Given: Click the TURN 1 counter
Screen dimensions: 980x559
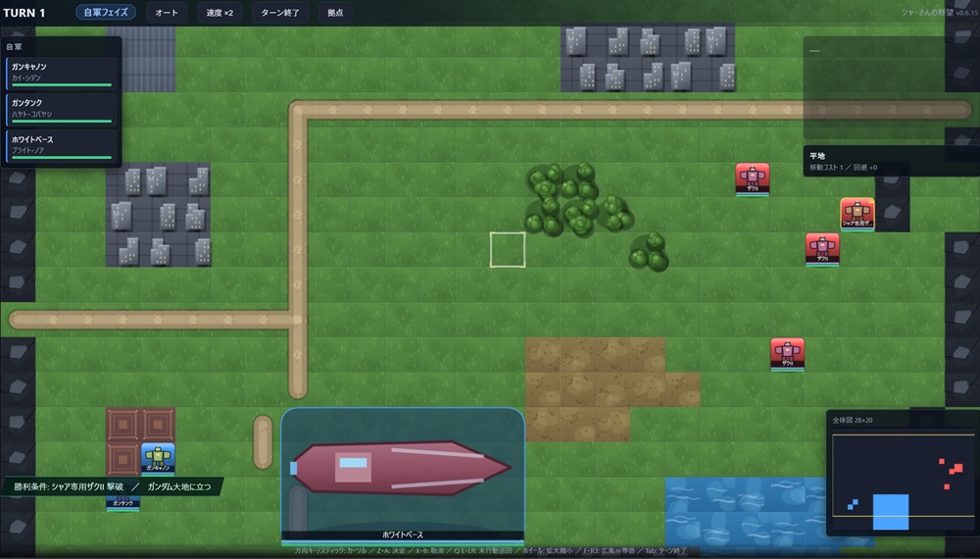Looking at the screenshot, I should 24,13.
